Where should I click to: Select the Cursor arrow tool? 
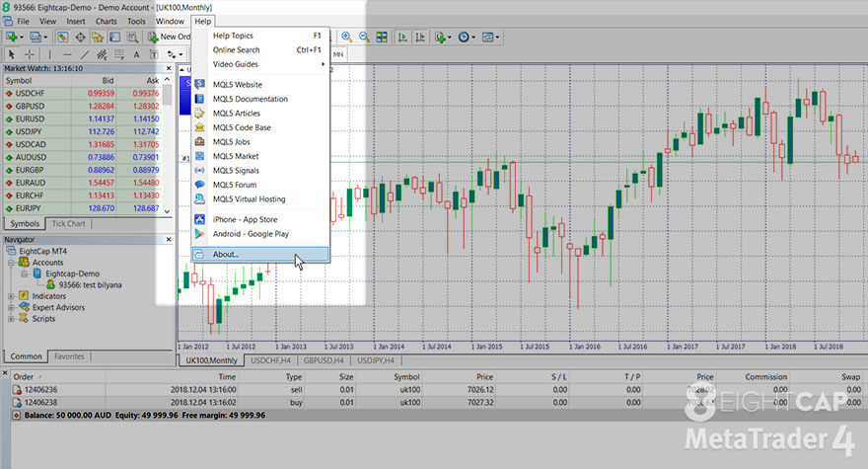pyautogui.click(x=12, y=54)
